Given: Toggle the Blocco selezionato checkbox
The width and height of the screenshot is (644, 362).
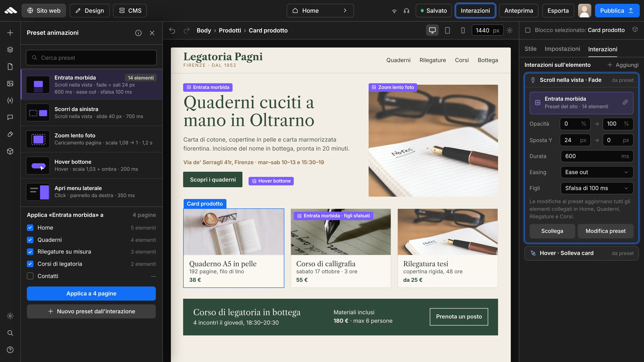Looking at the screenshot, I should click(528, 30).
